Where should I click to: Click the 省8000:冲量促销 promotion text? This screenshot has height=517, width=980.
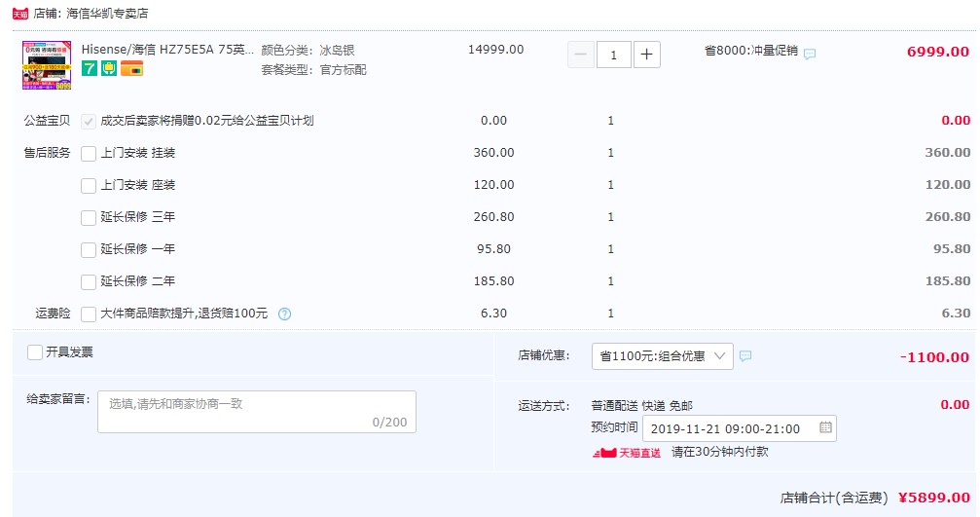(751, 50)
